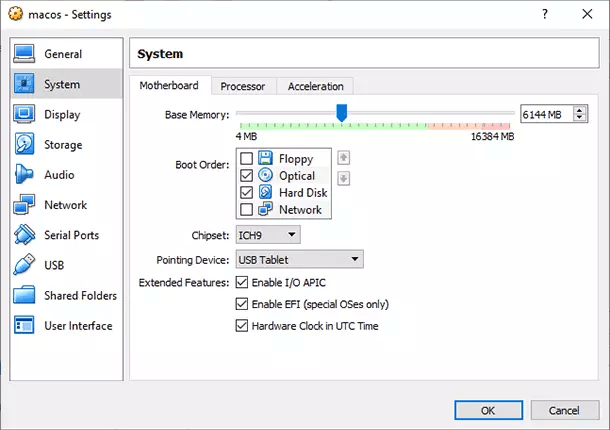Uncheck Optical in boot order
The width and height of the screenshot is (610, 430).
click(246, 176)
